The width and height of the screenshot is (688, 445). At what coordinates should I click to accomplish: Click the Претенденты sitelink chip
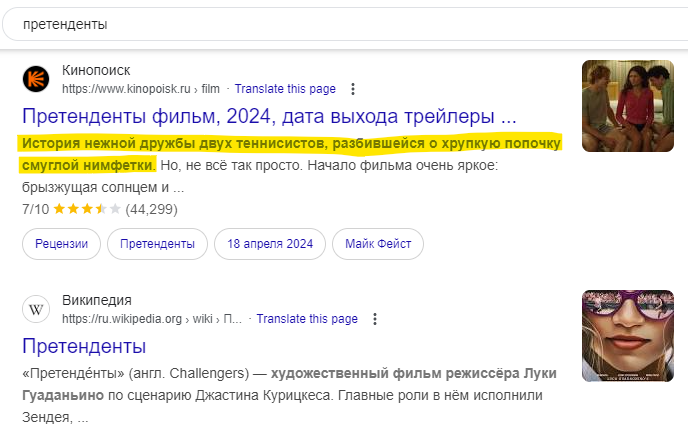coord(158,244)
